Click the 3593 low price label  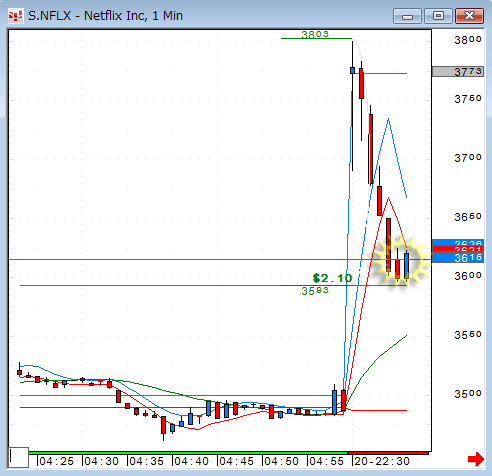click(315, 291)
